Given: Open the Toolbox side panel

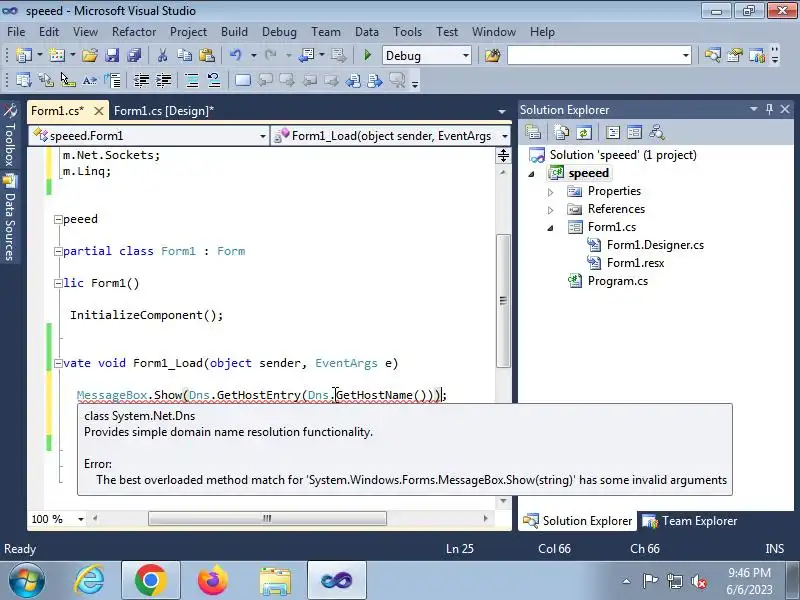Looking at the screenshot, I should (x=10, y=134).
